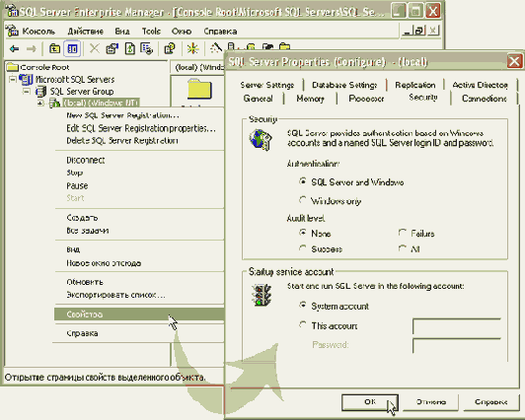Open the Вид menu in menu bar
This screenshot has width=525, height=420.
coord(122,32)
